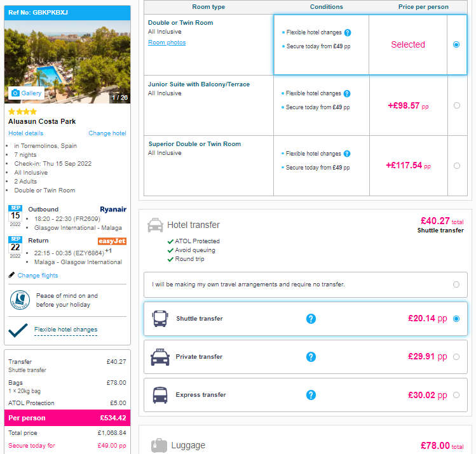Click Change hotel link

(107, 133)
